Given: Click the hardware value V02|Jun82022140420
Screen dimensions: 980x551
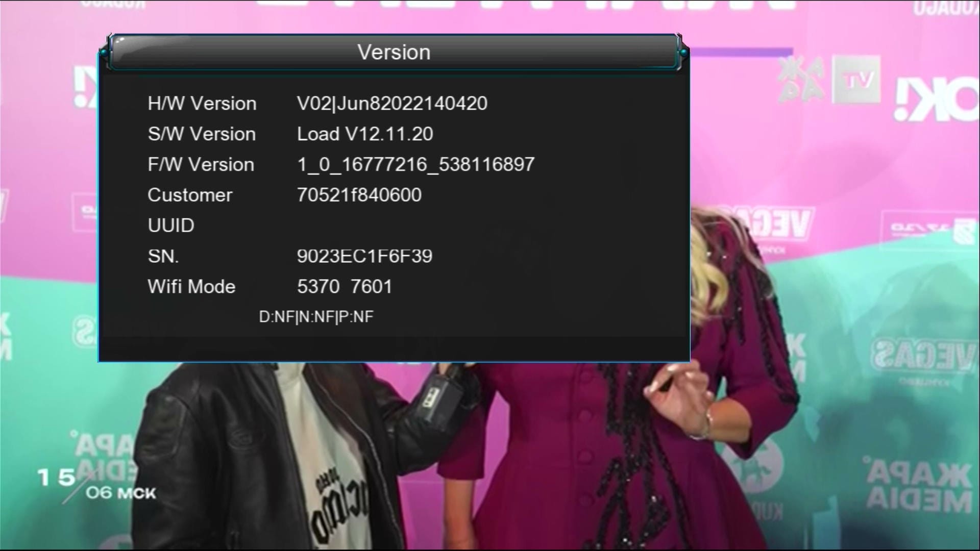Looking at the screenshot, I should pyautogui.click(x=392, y=104).
